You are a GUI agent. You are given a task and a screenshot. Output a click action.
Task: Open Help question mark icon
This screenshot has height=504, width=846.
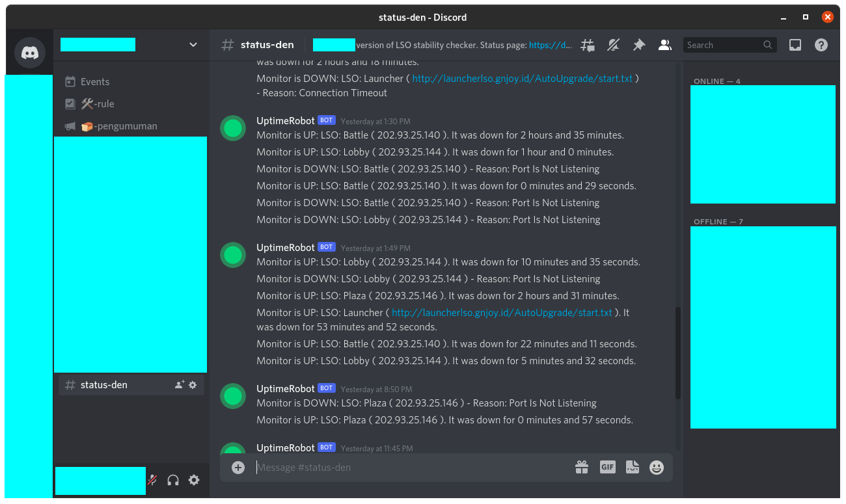821,45
